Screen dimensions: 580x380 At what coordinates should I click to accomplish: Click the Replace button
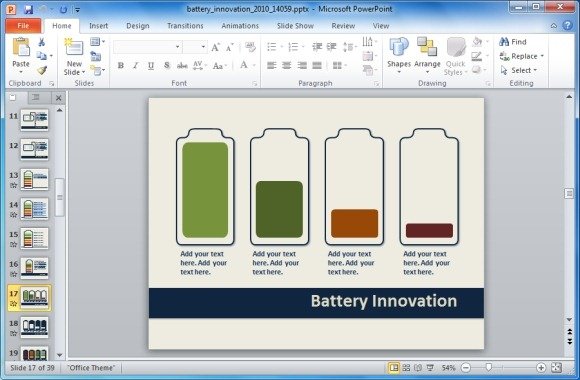[522, 56]
